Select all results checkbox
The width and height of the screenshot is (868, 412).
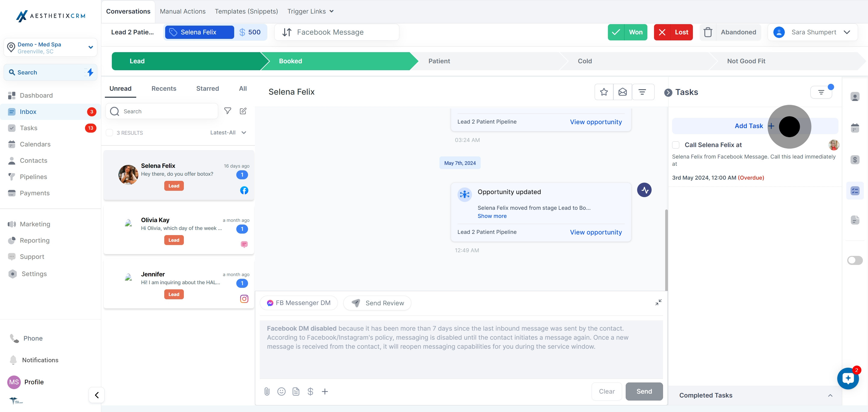click(x=109, y=133)
